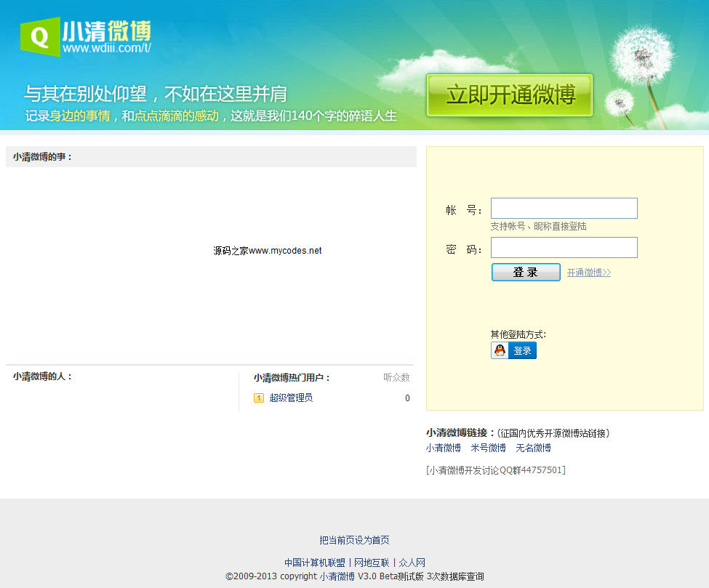Click the 开发讨论QQ群44757501 text
709x588 pixels.
495,470
